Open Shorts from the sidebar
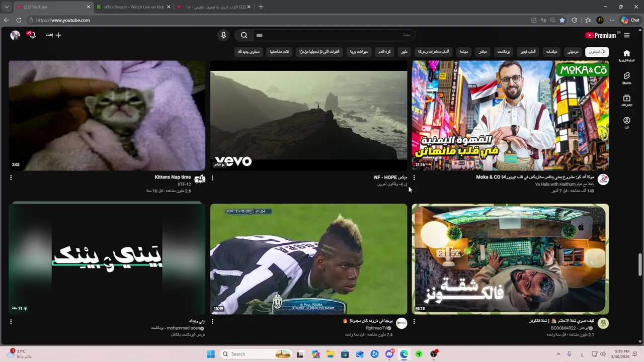This screenshot has width=644, height=362. tap(626, 78)
